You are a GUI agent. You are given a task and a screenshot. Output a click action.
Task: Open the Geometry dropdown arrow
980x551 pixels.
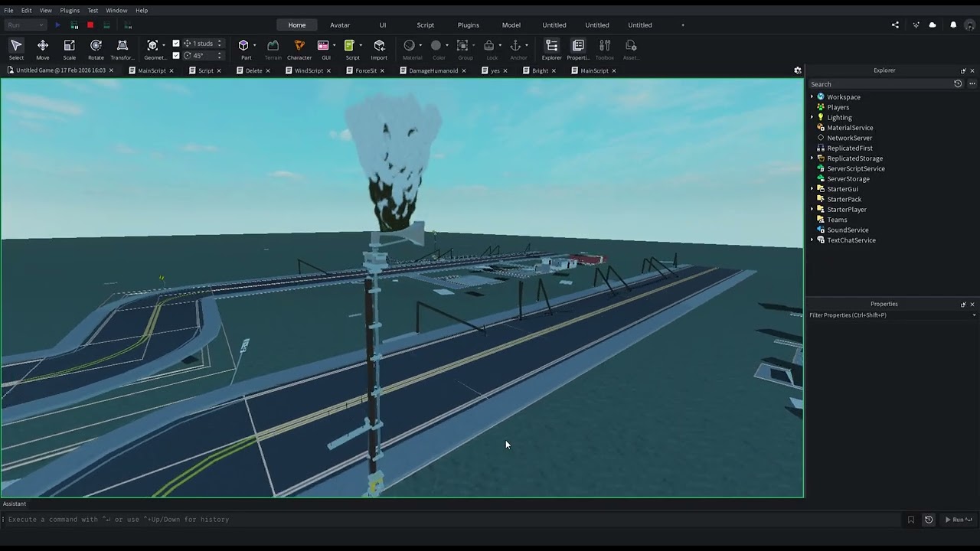point(164,46)
